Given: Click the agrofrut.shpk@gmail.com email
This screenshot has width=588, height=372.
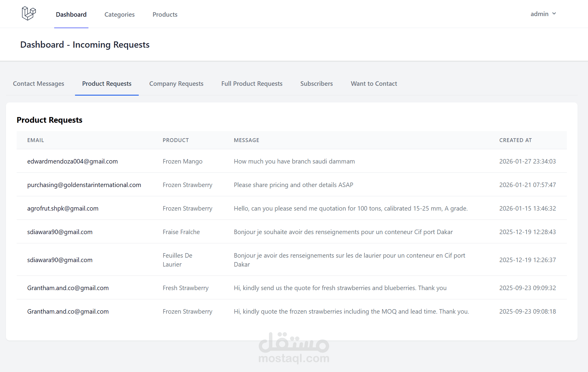Looking at the screenshot, I should click(63, 208).
